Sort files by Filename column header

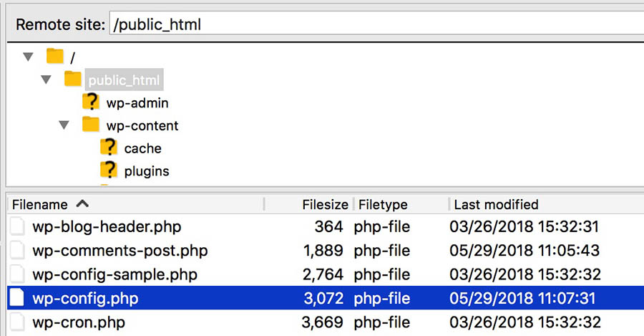pos(40,204)
